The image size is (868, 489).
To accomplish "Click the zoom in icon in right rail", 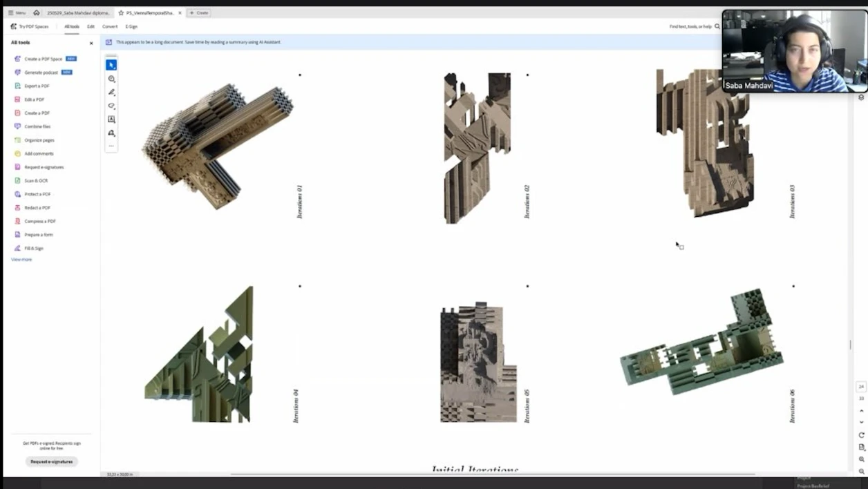I will click(x=861, y=459).
